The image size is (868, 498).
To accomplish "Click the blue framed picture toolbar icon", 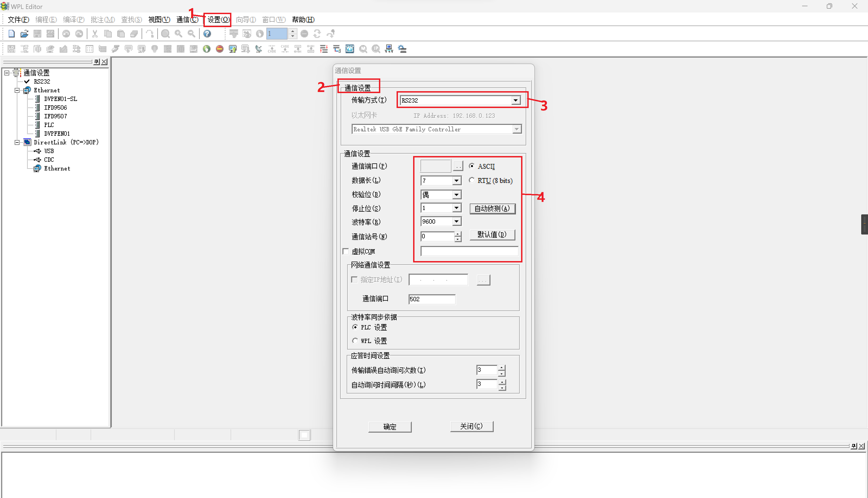I will tap(350, 49).
